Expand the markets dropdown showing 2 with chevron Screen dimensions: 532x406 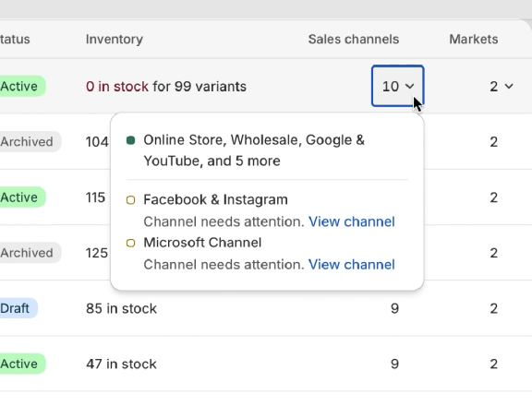pos(502,87)
